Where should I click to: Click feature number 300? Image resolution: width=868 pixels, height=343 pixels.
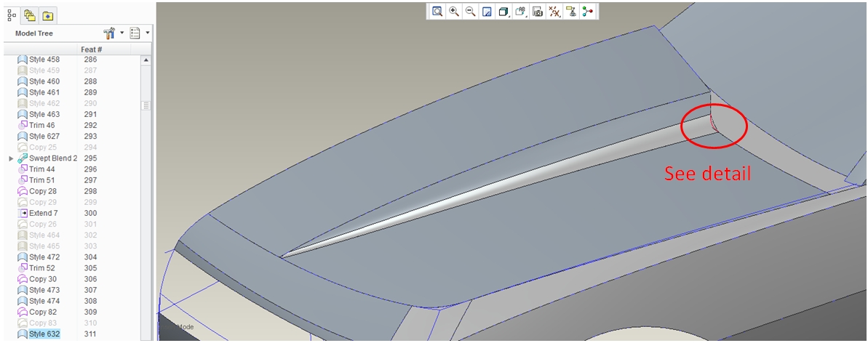click(90, 213)
